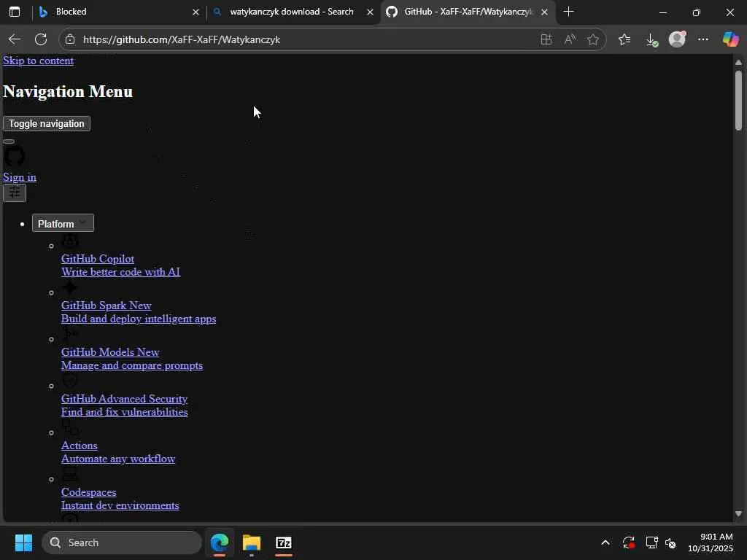Open File Explorer from the taskbar
This screenshot has height=560, width=747.
[x=252, y=542]
